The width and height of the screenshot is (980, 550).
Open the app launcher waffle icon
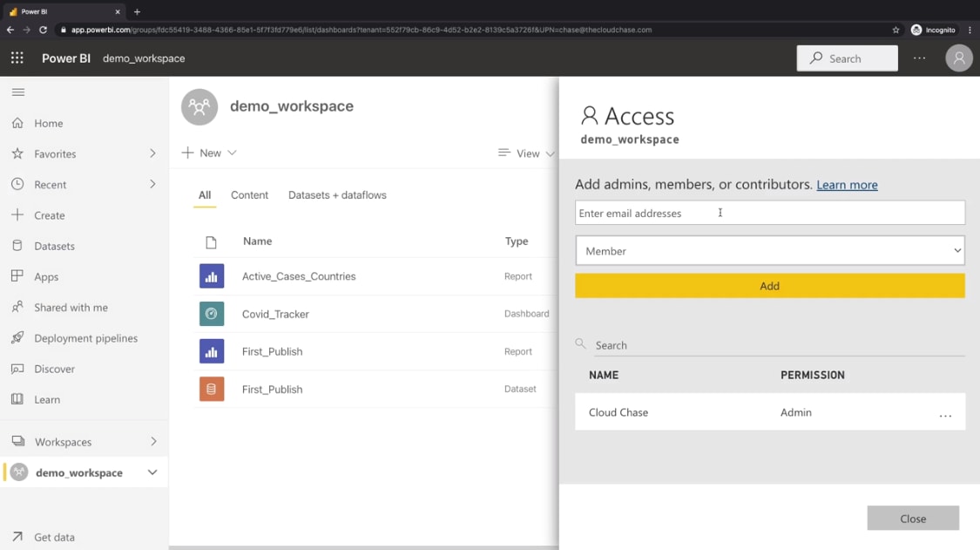[17, 58]
